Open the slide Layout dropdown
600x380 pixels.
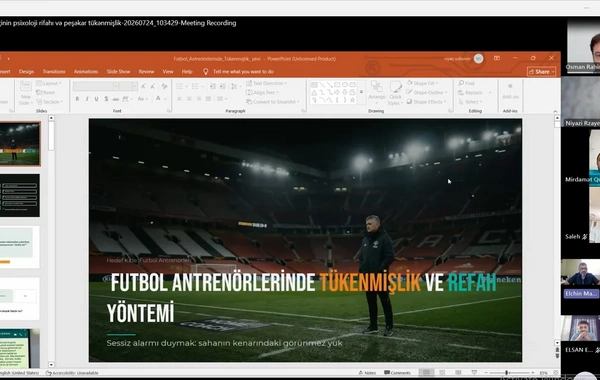click(49, 83)
